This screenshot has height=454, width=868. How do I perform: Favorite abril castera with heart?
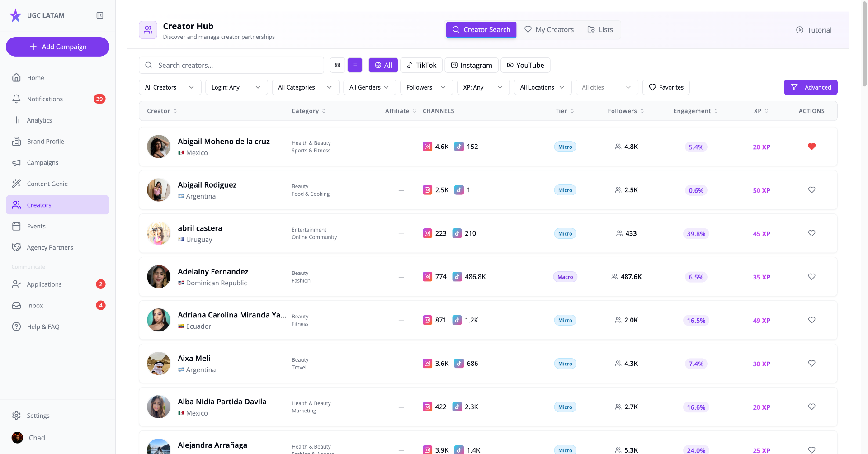coord(811,233)
